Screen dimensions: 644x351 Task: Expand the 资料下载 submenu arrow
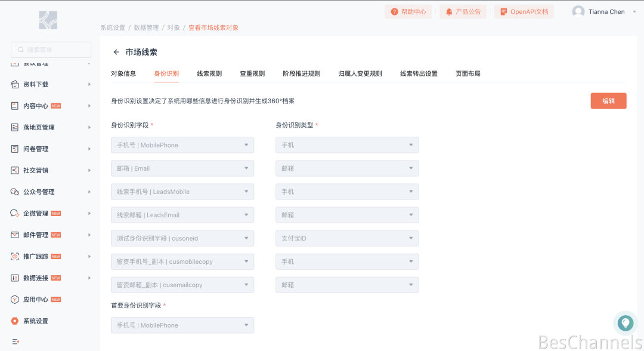coord(89,84)
